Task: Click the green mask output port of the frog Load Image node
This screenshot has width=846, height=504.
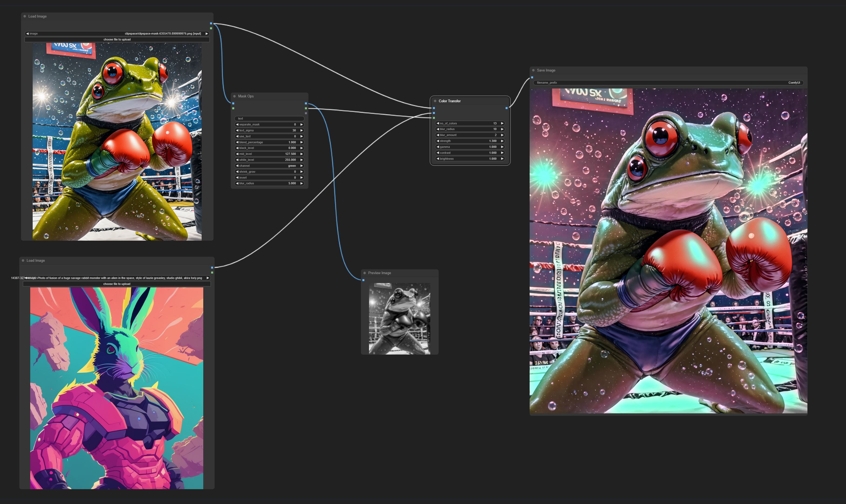Action: pyautogui.click(x=211, y=28)
